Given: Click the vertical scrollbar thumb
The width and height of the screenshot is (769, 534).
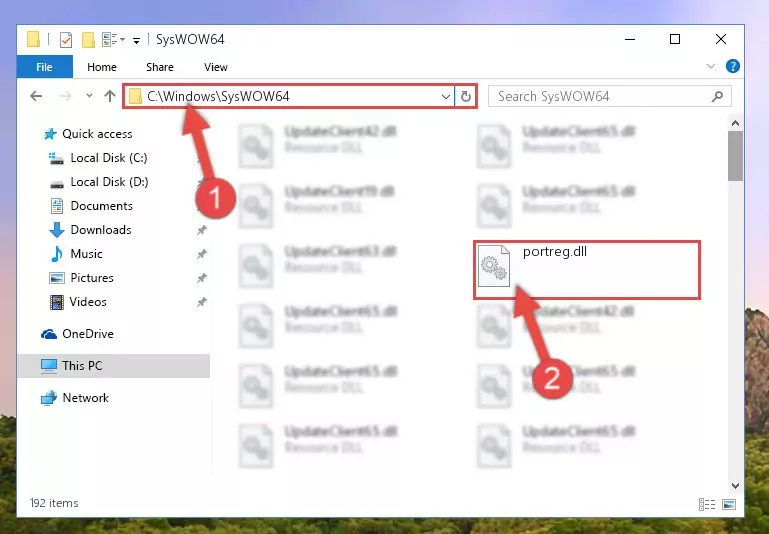Looking at the screenshot, I should [735, 156].
